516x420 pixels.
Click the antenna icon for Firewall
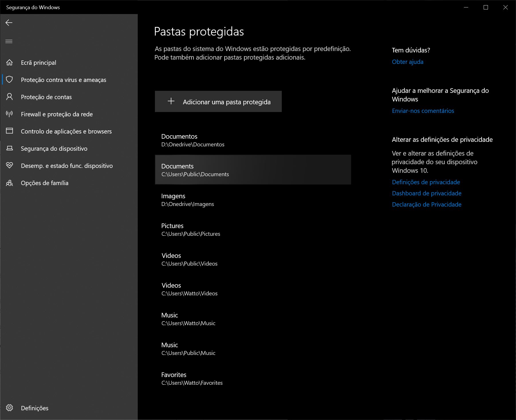[9, 114]
